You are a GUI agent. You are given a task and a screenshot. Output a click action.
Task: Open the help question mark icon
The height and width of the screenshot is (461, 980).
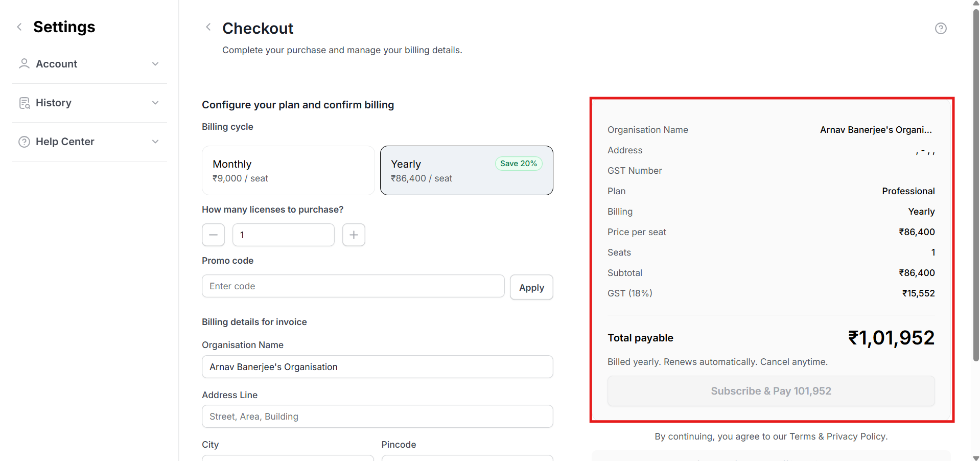(x=940, y=29)
